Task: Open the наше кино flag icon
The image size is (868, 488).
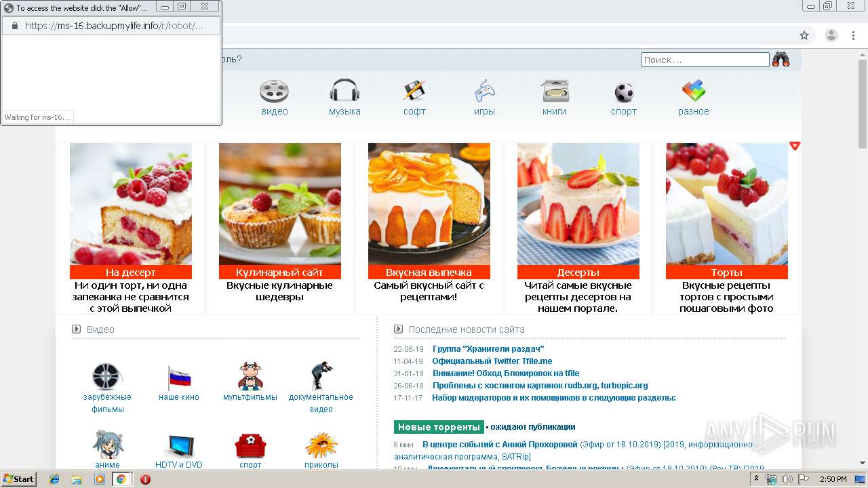Action: 179,378
